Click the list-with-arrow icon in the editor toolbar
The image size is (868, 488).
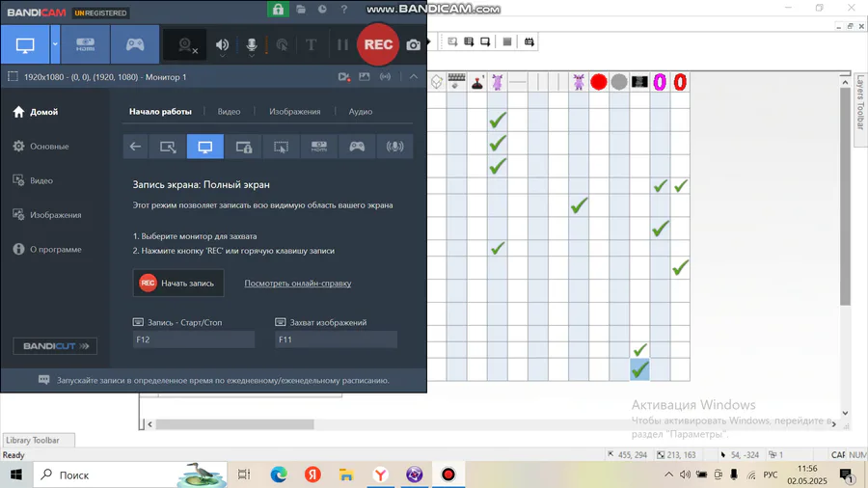[469, 42]
